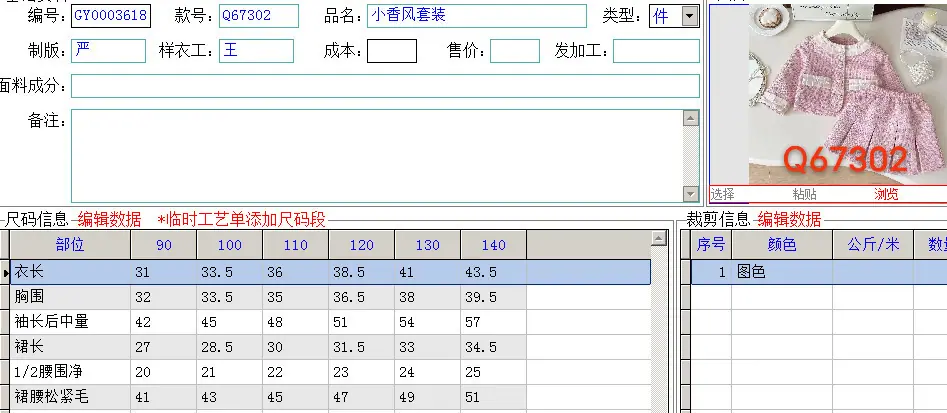The width and height of the screenshot is (947, 413).
Task: Click 选择 under the product image
Action: pyautogui.click(x=722, y=194)
